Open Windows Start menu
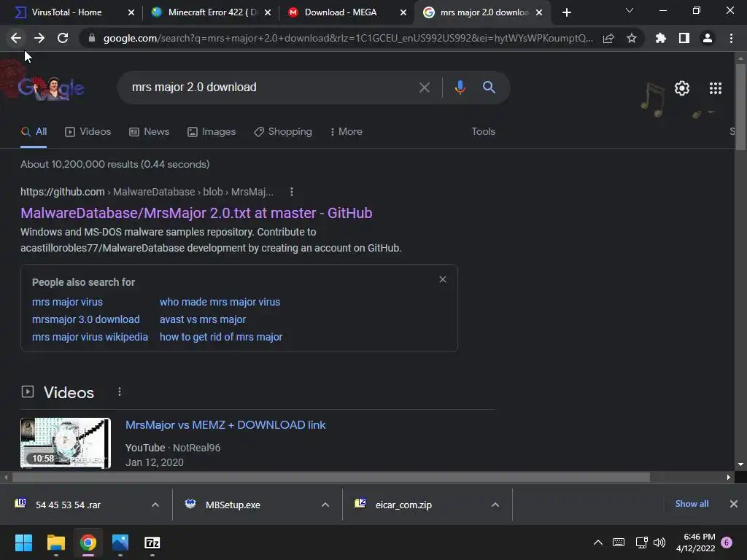Image resolution: width=747 pixels, height=560 pixels. [23, 542]
